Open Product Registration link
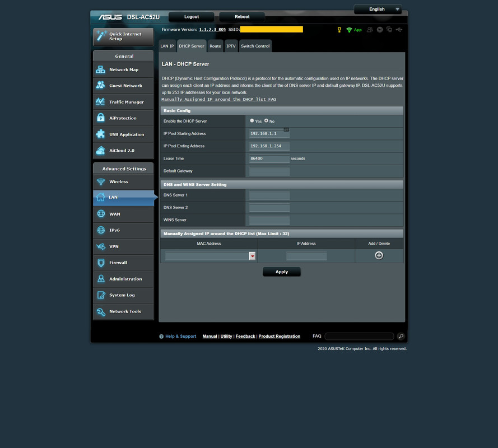The width and height of the screenshot is (498, 448). 279,336
